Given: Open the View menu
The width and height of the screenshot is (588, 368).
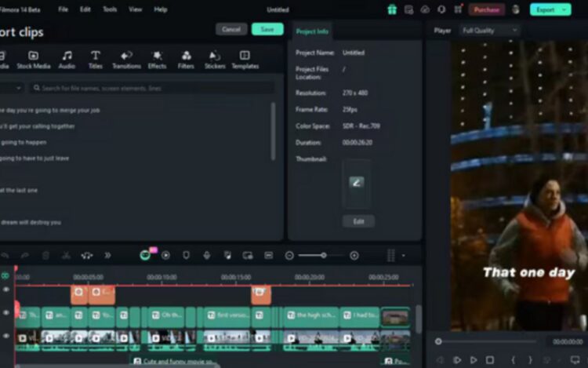Looking at the screenshot, I should pyautogui.click(x=136, y=9).
